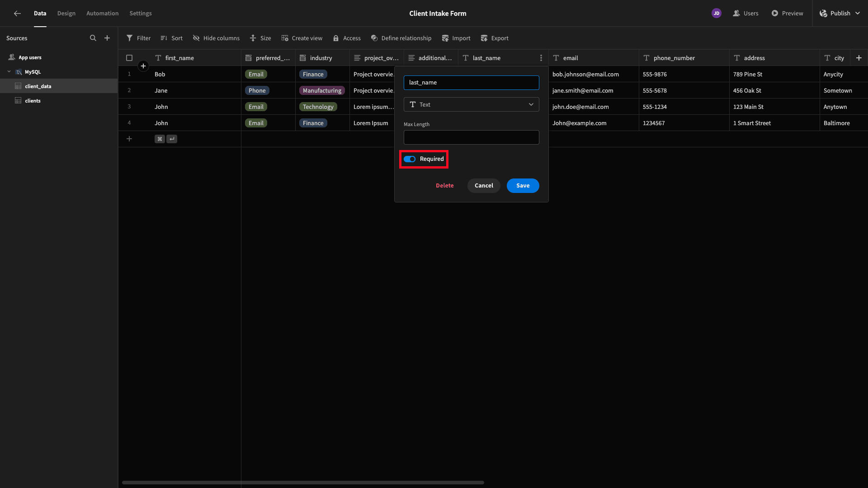868x488 pixels.
Task: Click the Preview button
Action: (787, 14)
